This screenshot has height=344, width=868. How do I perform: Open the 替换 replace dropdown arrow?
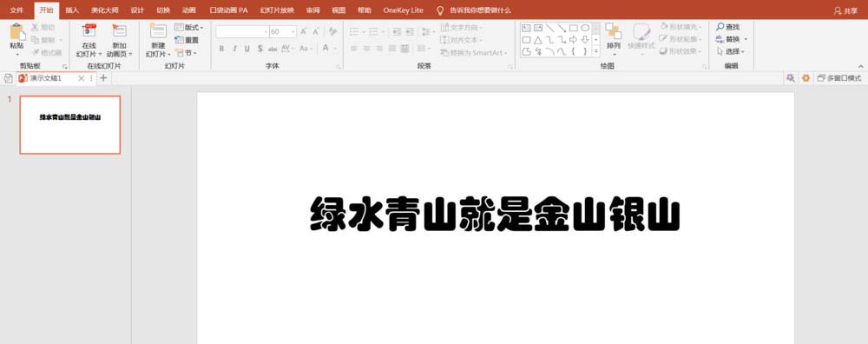(x=746, y=39)
